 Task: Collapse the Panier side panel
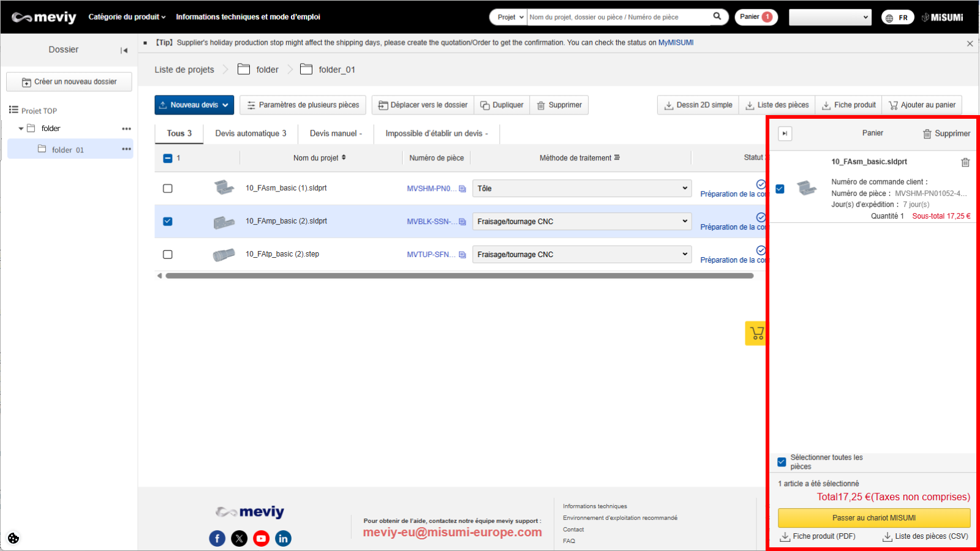tap(785, 133)
